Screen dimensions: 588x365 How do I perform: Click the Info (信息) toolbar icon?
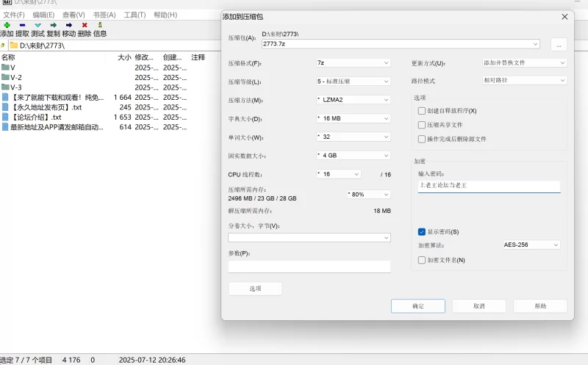click(x=100, y=25)
